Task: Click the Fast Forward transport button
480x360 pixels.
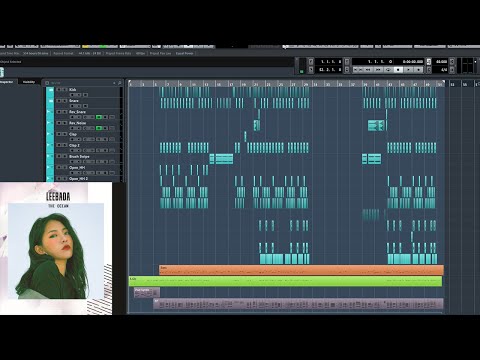Action: [378, 70]
